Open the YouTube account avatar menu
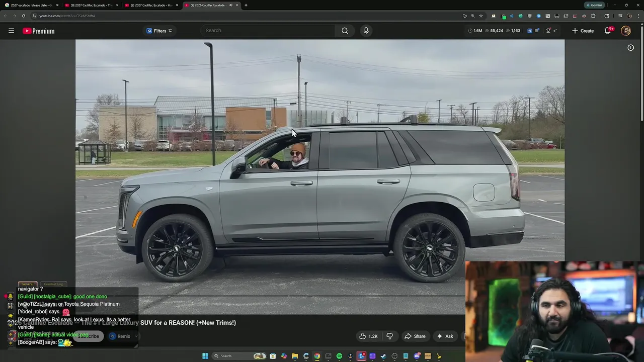644x362 pixels. tap(626, 31)
